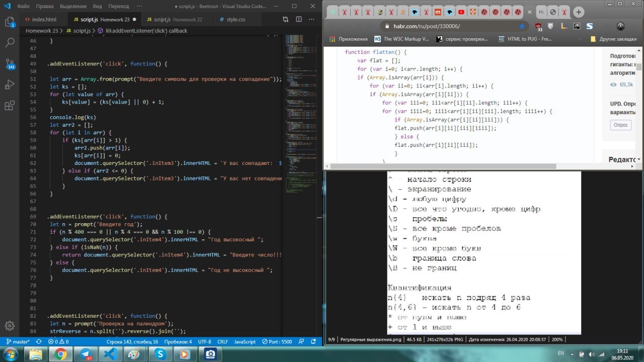Open The W3C Markup V... bookmark
This screenshot has height=362, width=644.
click(x=401, y=39)
